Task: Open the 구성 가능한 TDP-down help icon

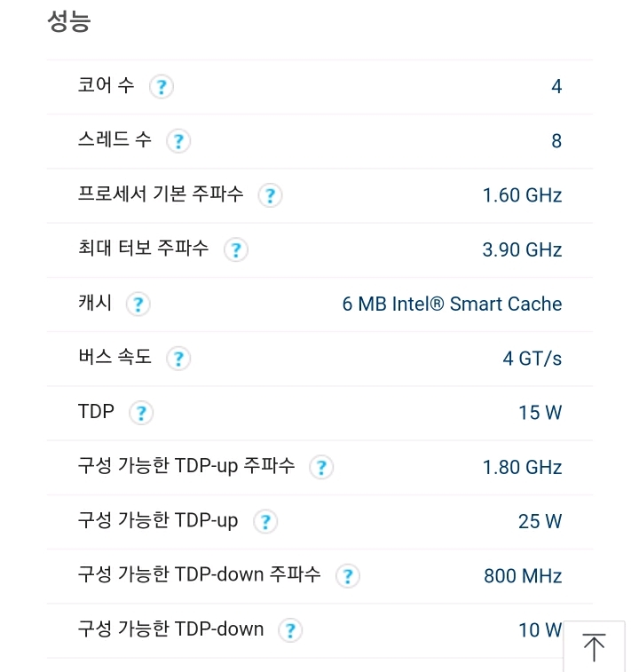Action: (290, 630)
